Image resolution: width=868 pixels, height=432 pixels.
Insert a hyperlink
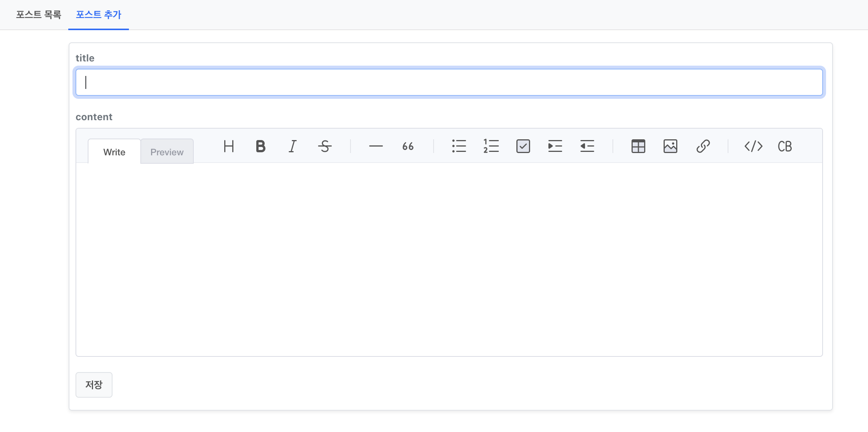point(702,146)
